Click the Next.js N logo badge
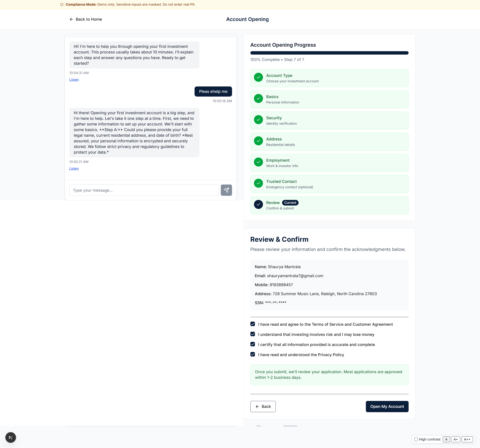The width and height of the screenshot is (480, 448). (x=11, y=437)
